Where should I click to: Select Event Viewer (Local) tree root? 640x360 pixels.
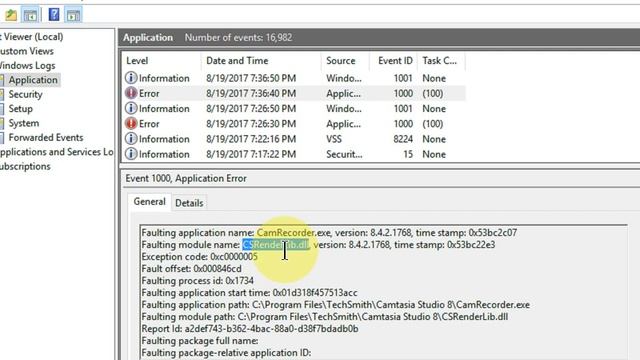click(31, 37)
